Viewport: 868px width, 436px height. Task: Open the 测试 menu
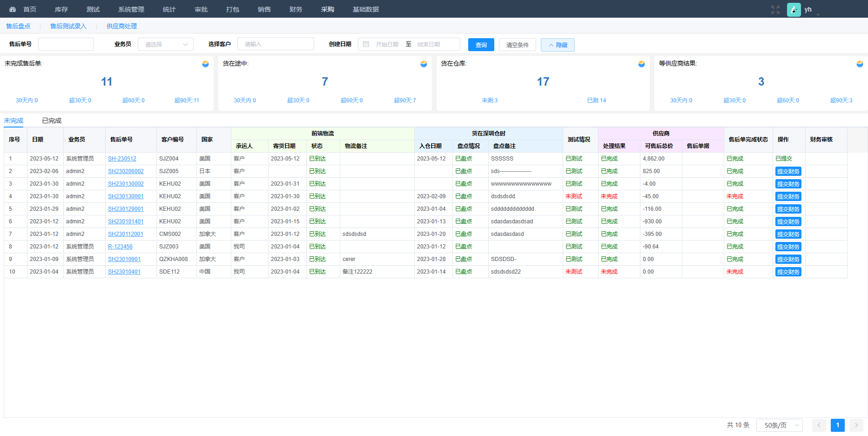click(x=93, y=9)
